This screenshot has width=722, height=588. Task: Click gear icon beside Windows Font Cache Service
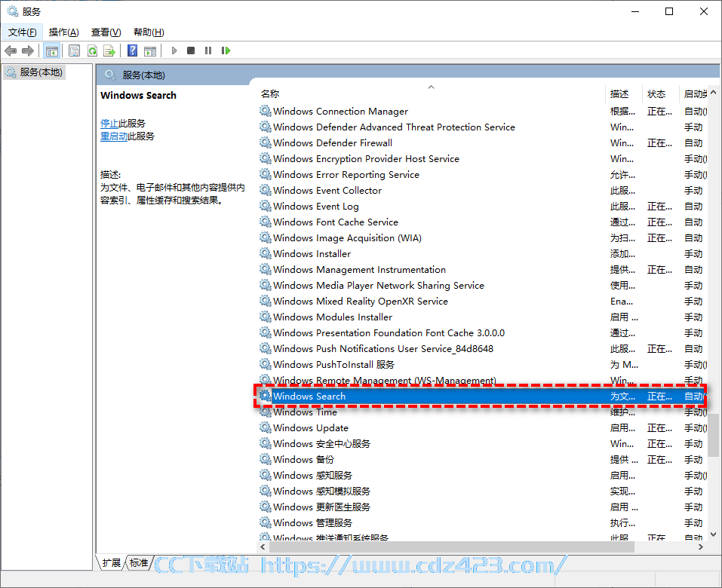(266, 222)
